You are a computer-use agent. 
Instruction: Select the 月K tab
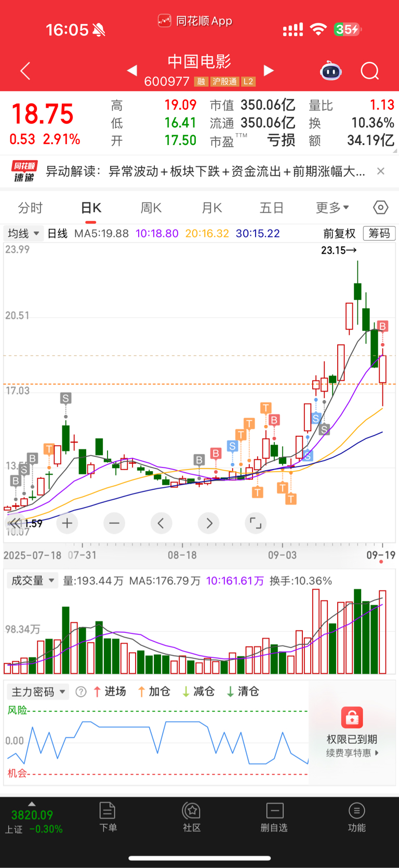pos(211,208)
